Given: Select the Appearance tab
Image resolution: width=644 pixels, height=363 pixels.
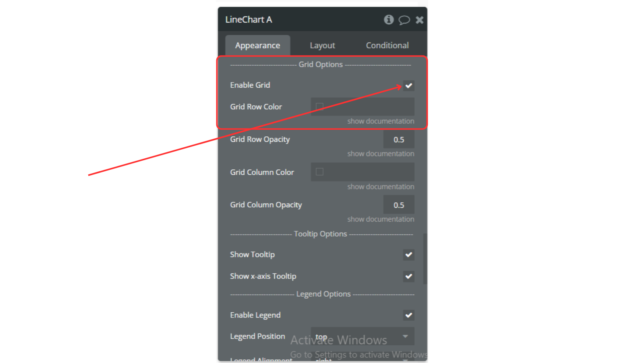Looking at the screenshot, I should click(258, 46).
